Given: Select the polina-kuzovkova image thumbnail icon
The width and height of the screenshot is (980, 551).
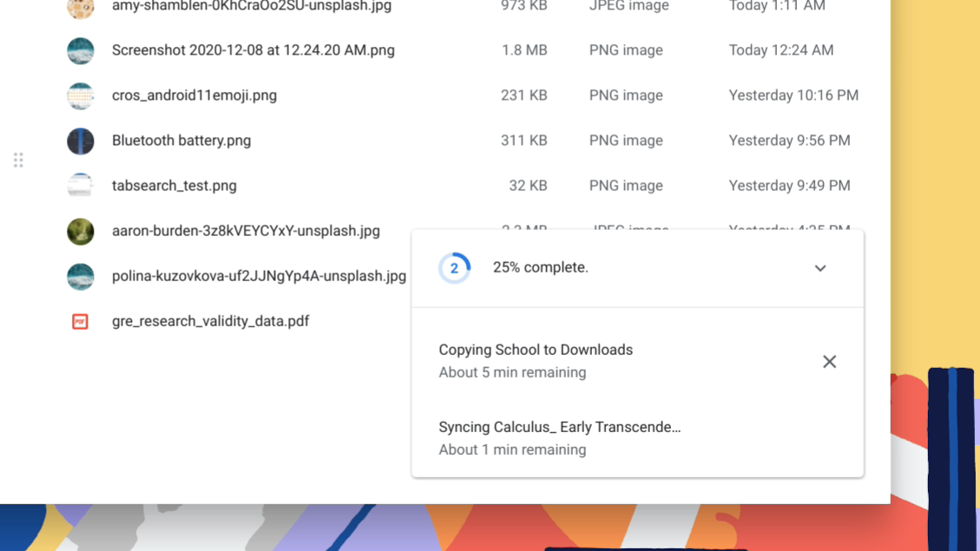Looking at the screenshot, I should (80, 276).
